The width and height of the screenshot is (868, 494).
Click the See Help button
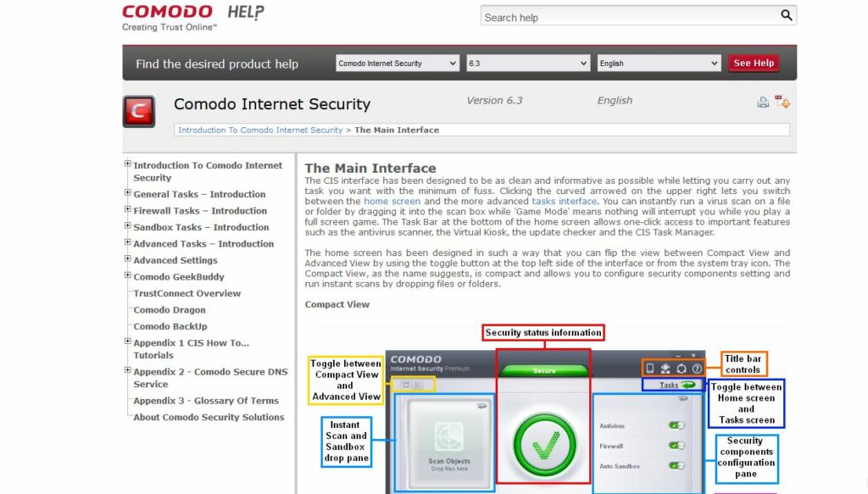[x=754, y=63]
